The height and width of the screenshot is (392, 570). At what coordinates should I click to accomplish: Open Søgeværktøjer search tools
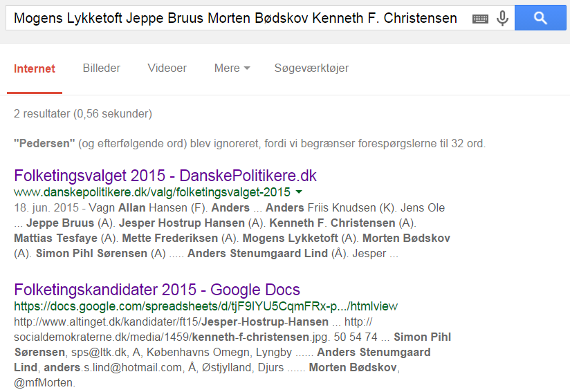311,68
